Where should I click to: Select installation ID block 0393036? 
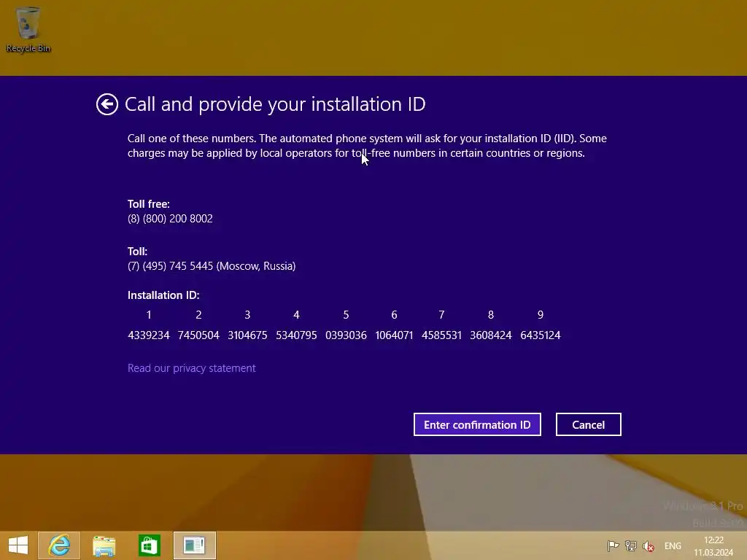tap(346, 335)
